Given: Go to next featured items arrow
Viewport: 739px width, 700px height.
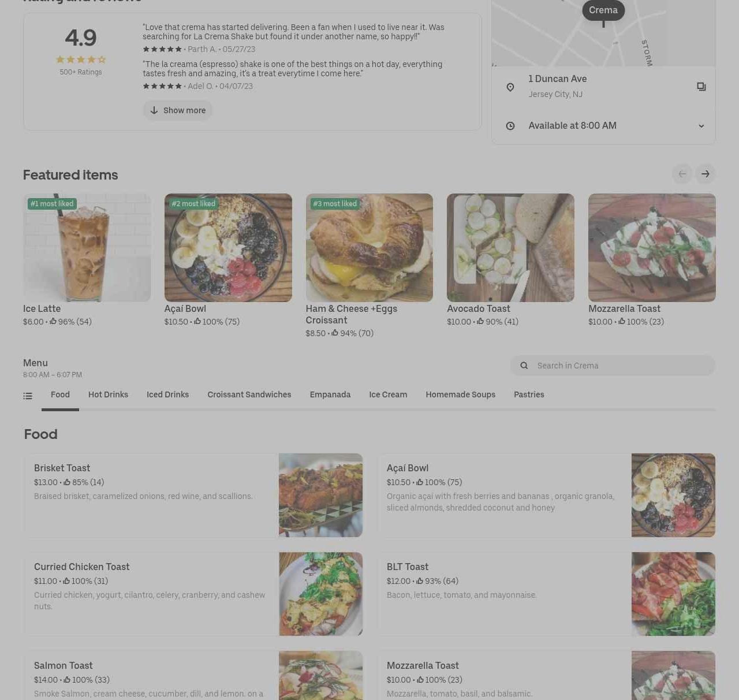Looking at the screenshot, I should click(x=706, y=174).
